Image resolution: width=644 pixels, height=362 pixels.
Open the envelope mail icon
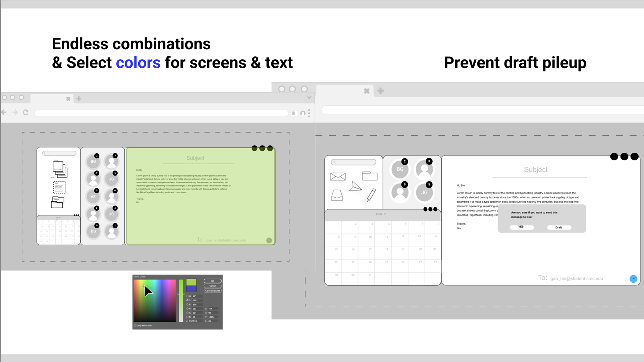tap(338, 176)
